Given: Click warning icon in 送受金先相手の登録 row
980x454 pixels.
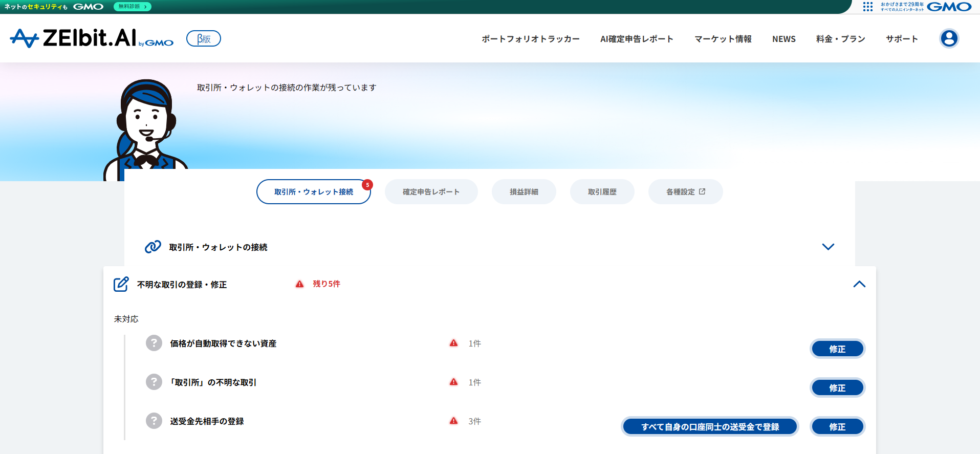Looking at the screenshot, I should (x=453, y=421).
